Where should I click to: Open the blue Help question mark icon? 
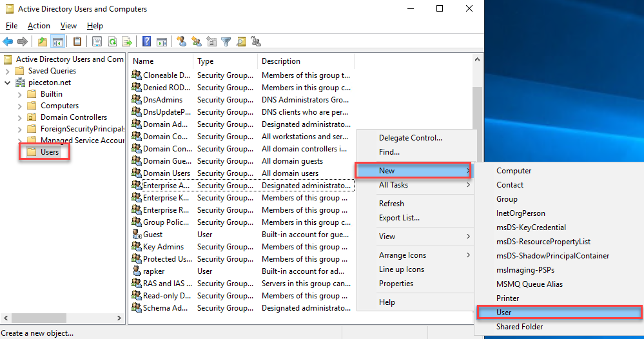pyautogui.click(x=146, y=41)
